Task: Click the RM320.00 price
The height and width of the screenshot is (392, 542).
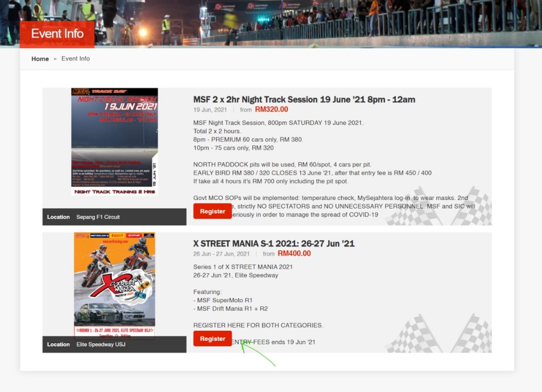Action: tap(272, 109)
